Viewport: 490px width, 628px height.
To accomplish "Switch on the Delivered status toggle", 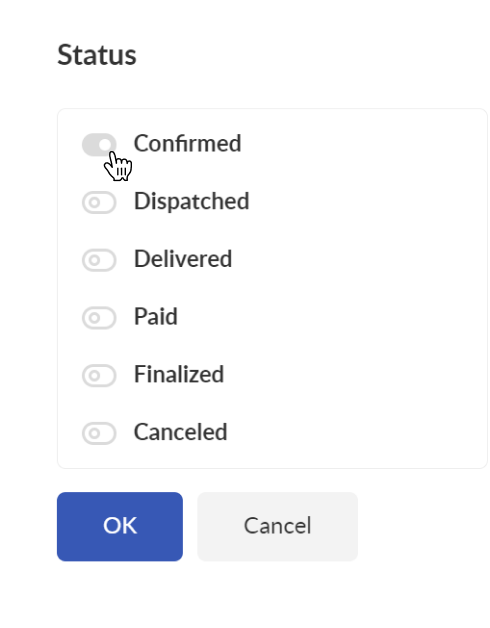I will 99,260.
